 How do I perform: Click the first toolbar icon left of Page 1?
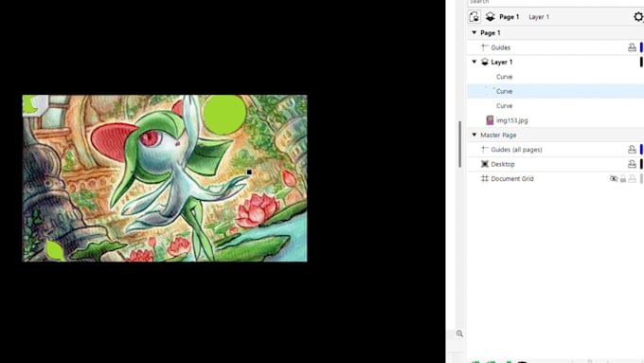(474, 17)
